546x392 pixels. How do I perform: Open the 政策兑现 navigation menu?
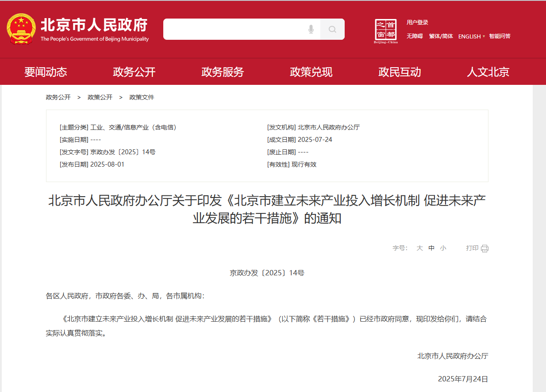[311, 72]
